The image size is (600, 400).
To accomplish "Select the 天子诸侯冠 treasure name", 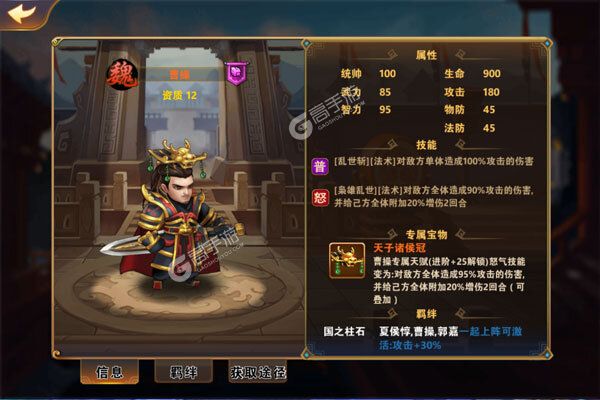I will 399,248.
